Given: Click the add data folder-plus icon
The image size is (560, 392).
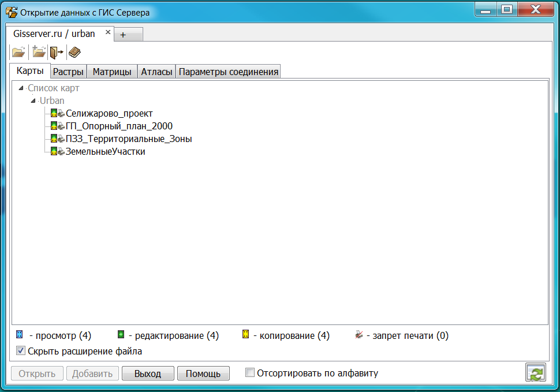Looking at the screenshot, I should point(39,53).
